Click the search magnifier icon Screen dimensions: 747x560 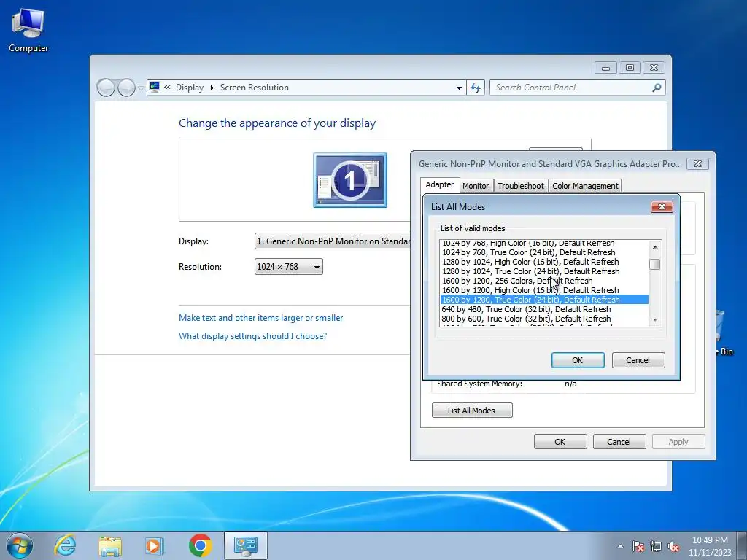point(657,87)
